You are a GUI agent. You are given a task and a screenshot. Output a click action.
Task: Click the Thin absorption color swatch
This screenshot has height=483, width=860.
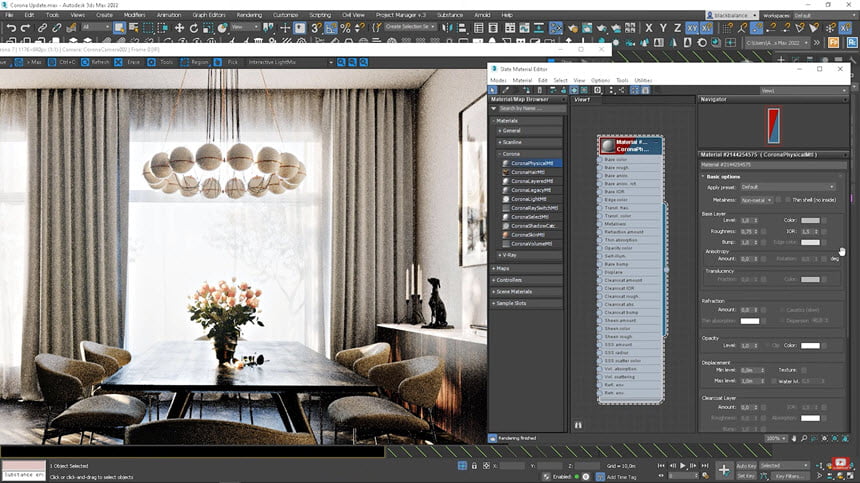[x=750, y=321]
